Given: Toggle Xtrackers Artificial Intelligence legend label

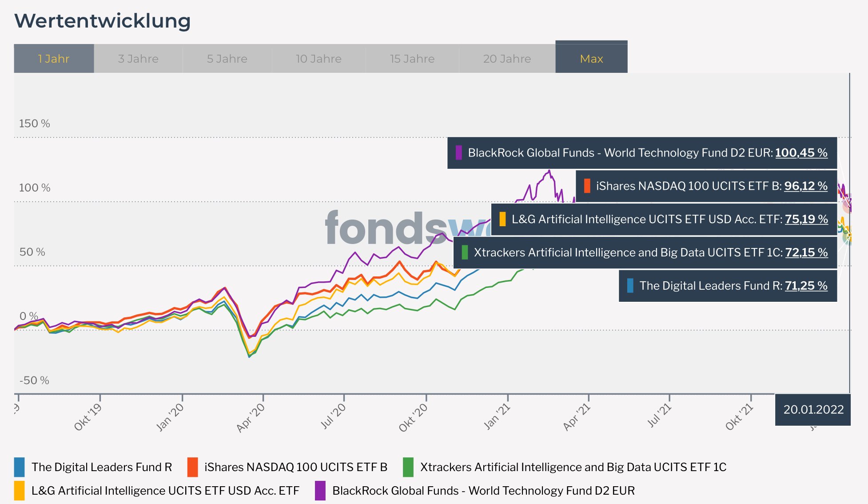Looking at the screenshot, I should (x=573, y=467).
